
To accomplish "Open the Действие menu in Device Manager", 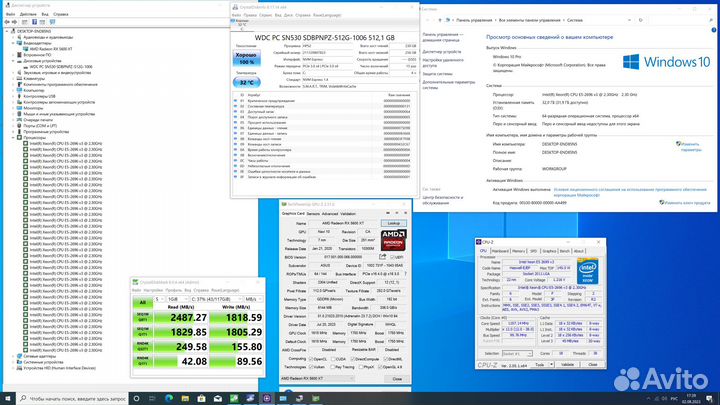I will 28,14.
